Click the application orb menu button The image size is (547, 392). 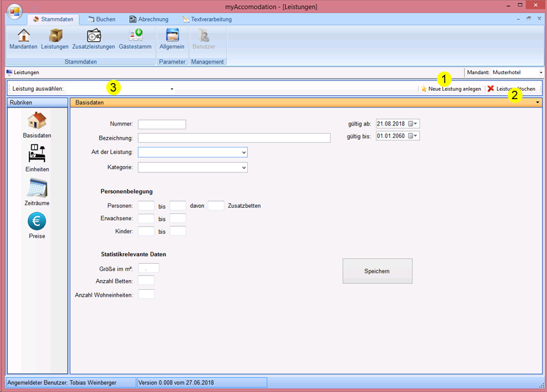15,13
